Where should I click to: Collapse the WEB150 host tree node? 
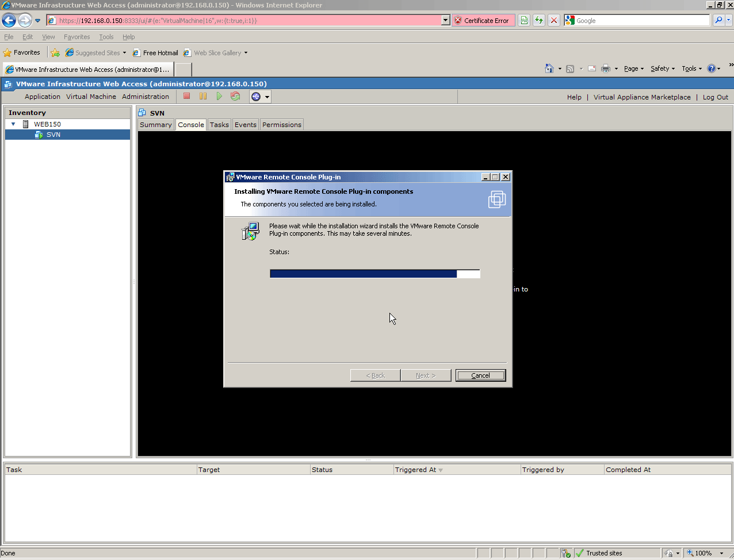point(13,124)
